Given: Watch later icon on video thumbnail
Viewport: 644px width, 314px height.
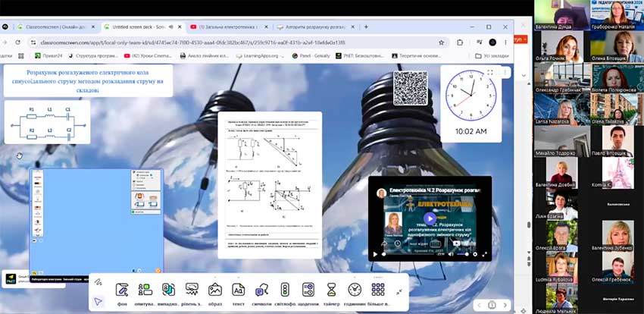Looking at the screenshot, I should [x=398, y=243].
